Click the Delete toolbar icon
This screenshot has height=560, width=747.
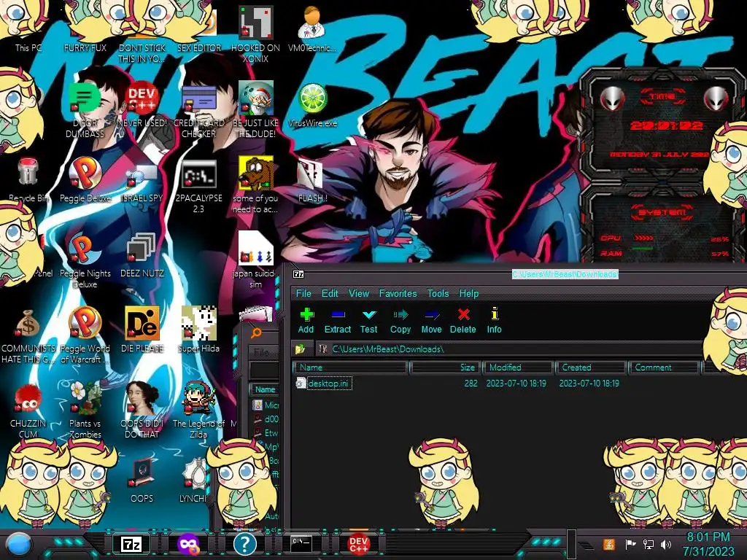(x=463, y=321)
